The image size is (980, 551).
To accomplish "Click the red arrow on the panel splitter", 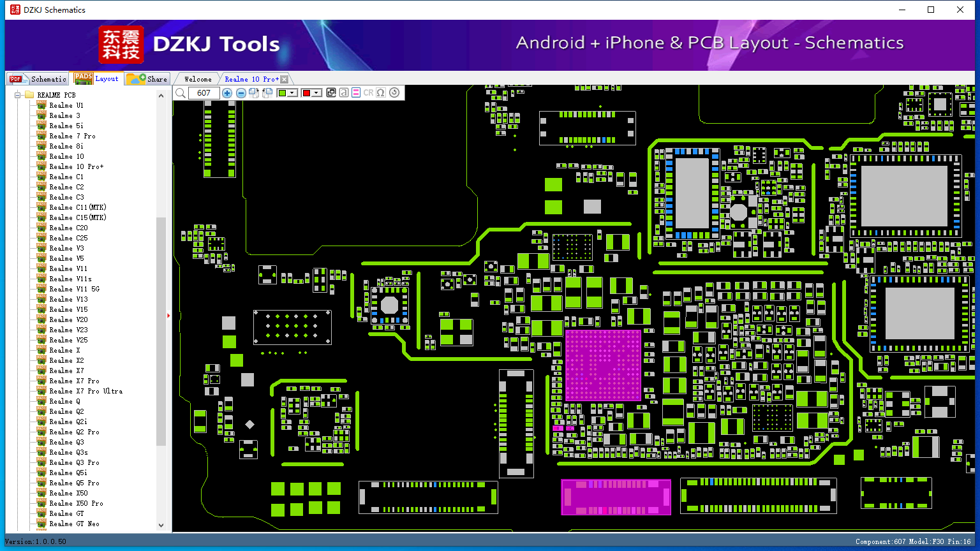I will tap(168, 315).
